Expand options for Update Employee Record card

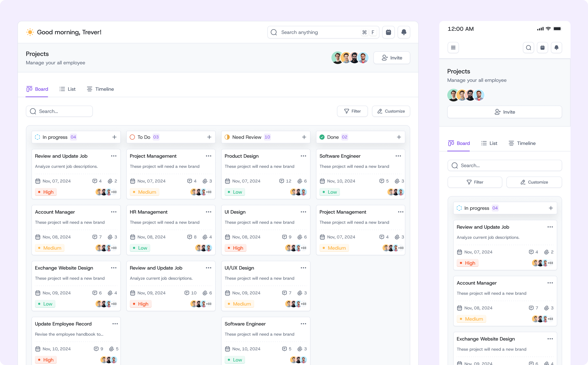click(x=115, y=324)
